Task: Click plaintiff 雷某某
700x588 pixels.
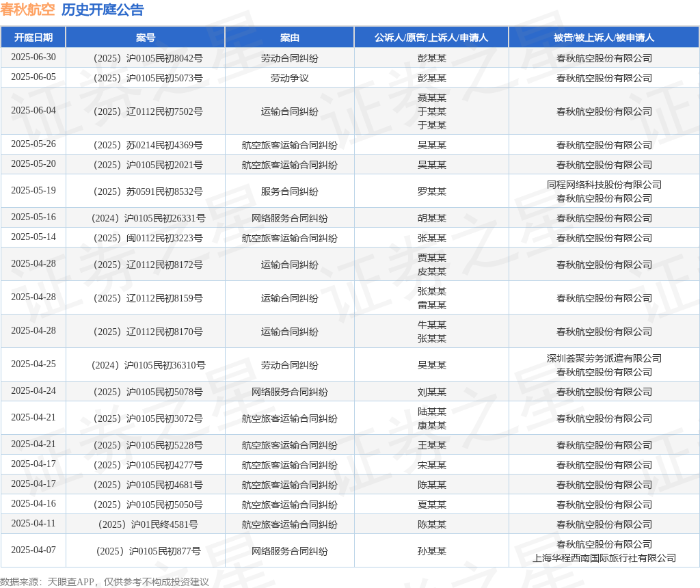Action: 432,305
